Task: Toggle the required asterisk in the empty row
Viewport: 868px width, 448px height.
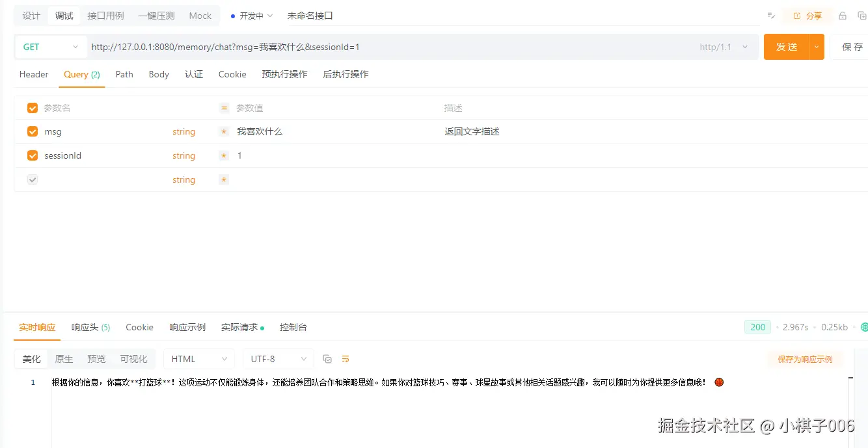Action: point(224,179)
